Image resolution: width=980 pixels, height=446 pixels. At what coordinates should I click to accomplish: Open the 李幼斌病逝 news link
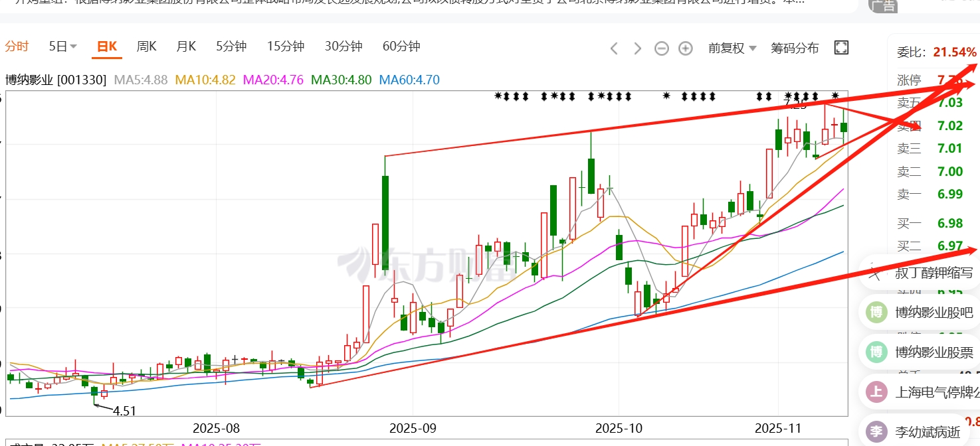(x=928, y=433)
